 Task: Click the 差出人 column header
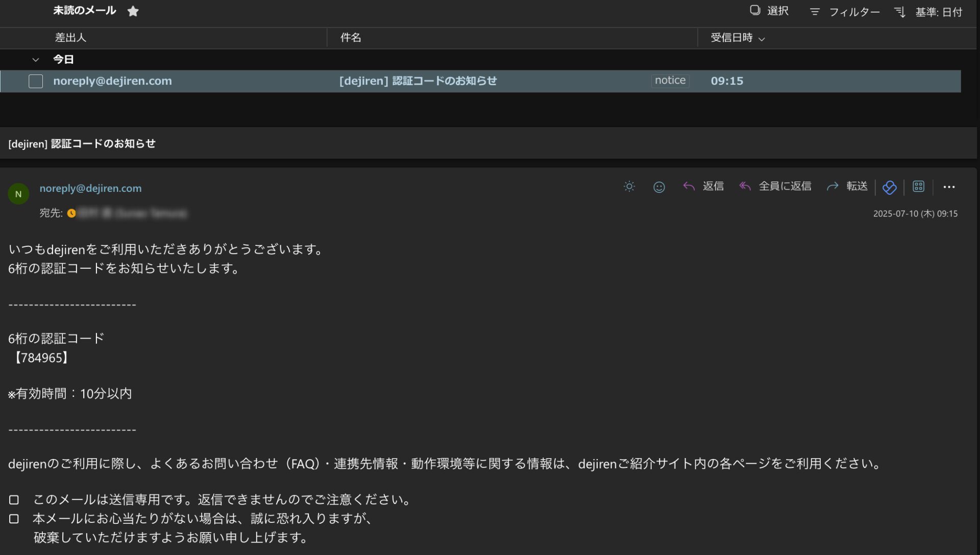[70, 38]
